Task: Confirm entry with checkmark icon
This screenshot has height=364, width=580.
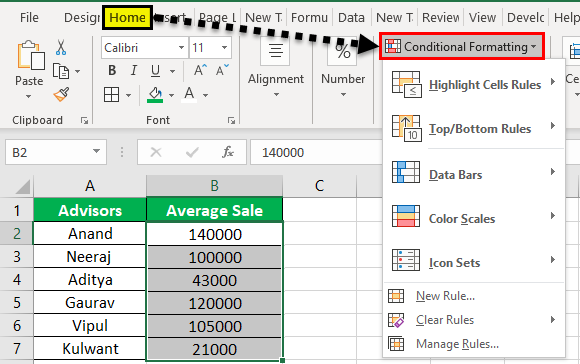Action: [x=192, y=152]
